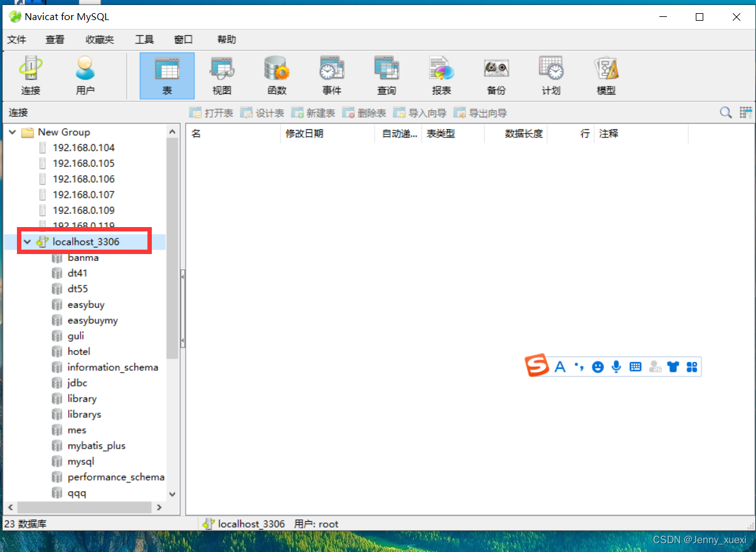This screenshot has width=756, height=552.
Task: Open the 帮助 (Help) menu
Action: [226, 40]
